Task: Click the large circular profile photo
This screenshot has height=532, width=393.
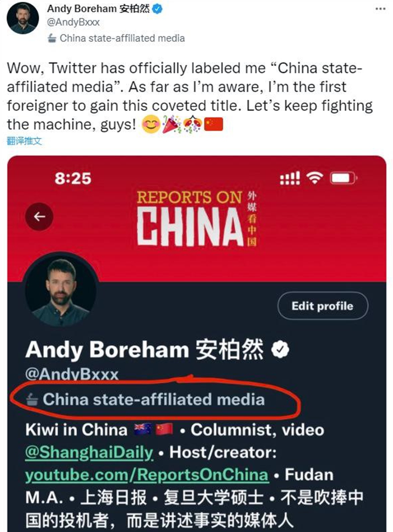Action: pyautogui.click(x=60, y=289)
